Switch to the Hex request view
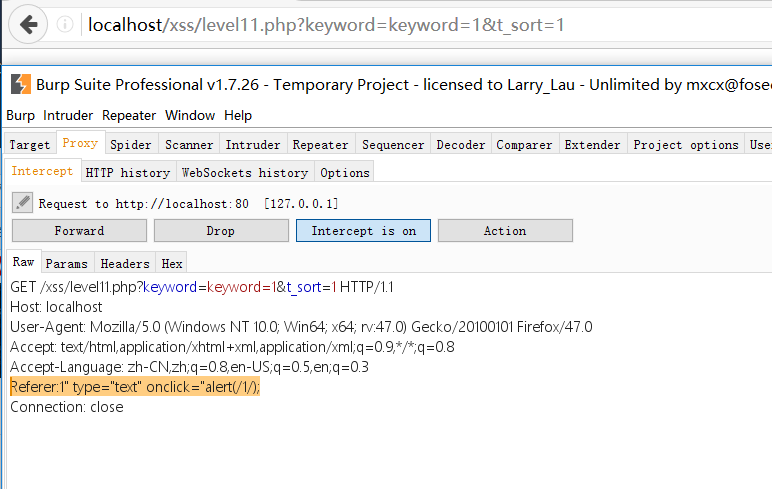Viewport: 772px width, 489px height. tap(172, 263)
